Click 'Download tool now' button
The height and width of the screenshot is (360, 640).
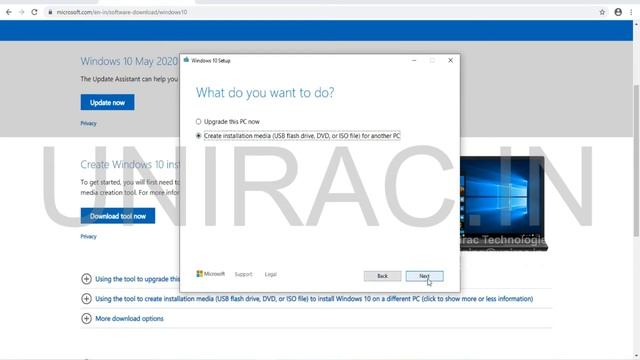(x=118, y=216)
